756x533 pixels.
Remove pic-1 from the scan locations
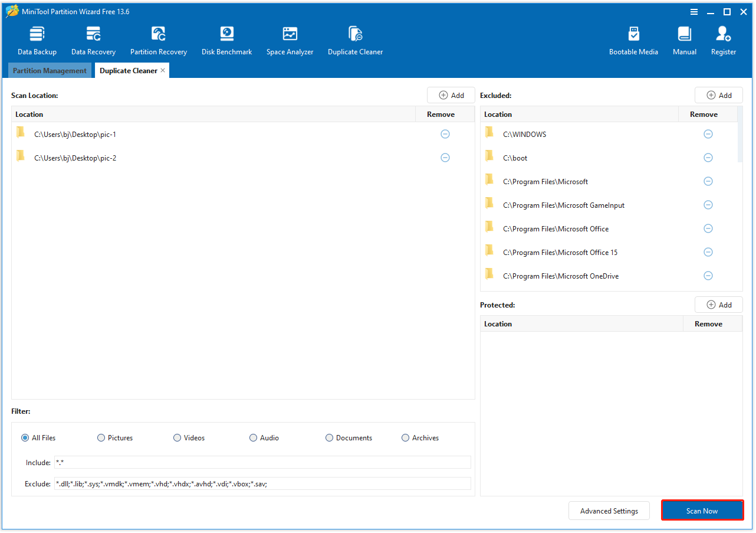445,134
